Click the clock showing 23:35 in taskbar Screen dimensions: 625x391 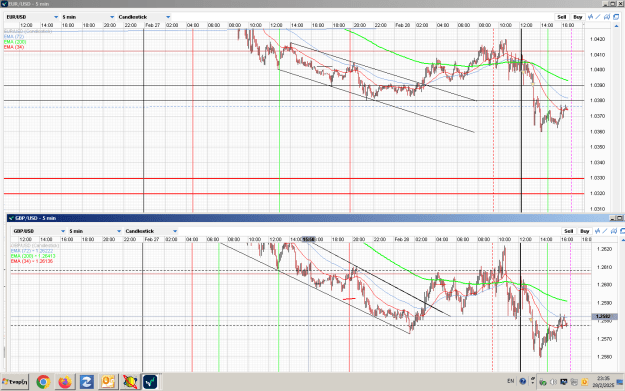coord(603,382)
